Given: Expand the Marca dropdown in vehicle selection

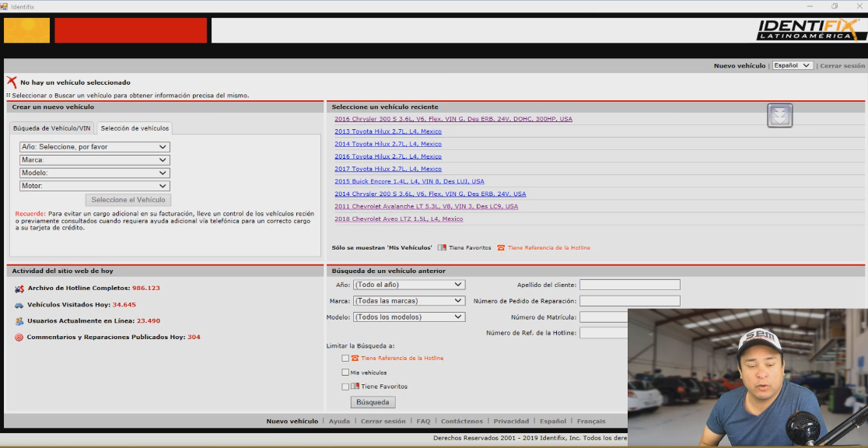Looking at the screenshot, I should coord(94,160).
